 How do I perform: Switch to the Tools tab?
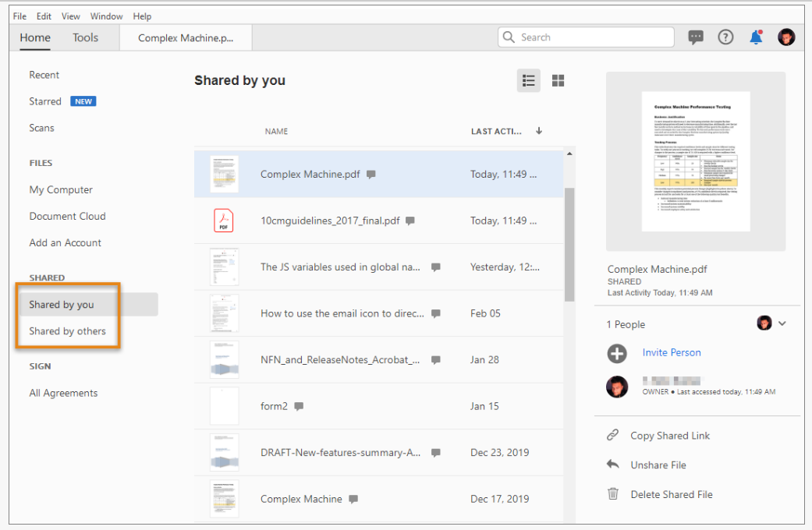click(x=85, y=37)
